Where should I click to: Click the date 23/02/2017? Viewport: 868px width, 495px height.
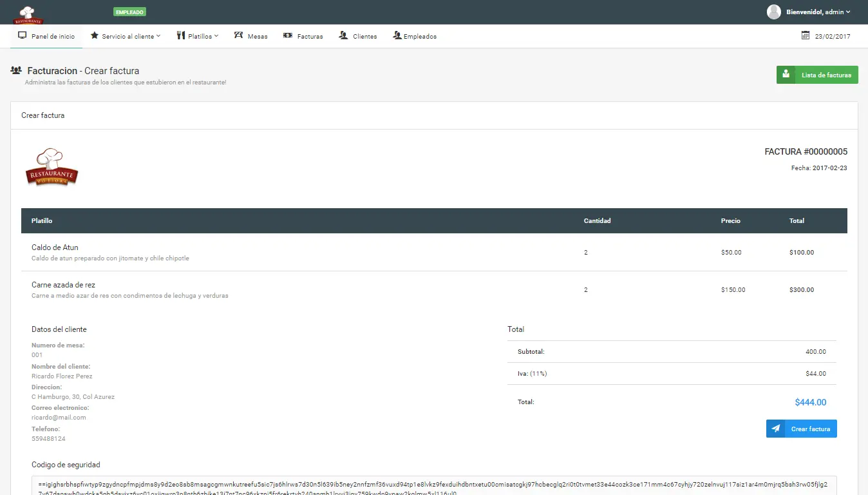click(833, 36)
